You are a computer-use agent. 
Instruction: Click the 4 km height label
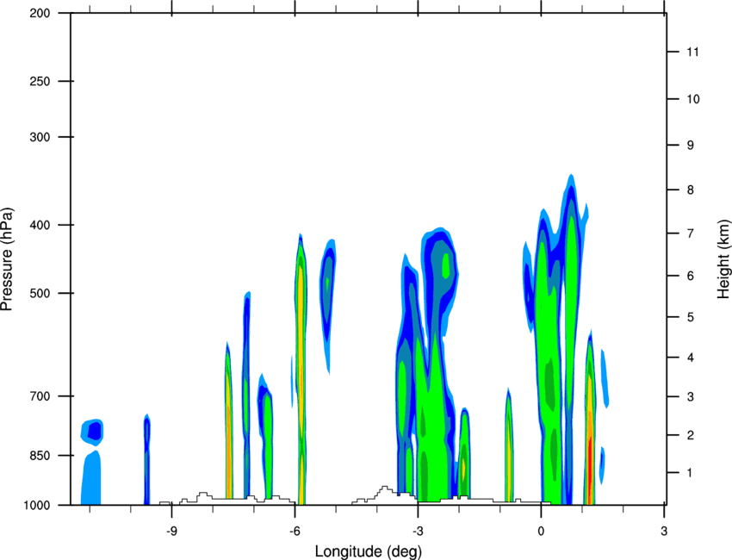691,358
